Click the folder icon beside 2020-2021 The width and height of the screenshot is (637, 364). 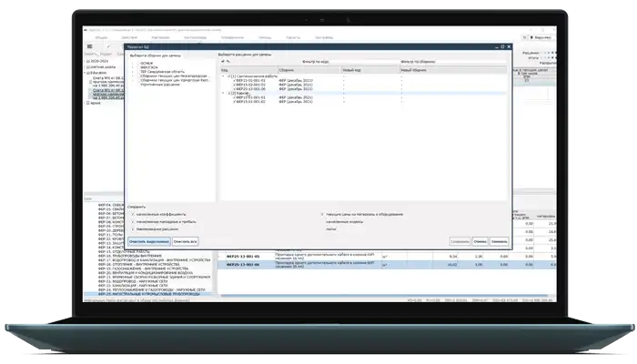tap(88, 61)
